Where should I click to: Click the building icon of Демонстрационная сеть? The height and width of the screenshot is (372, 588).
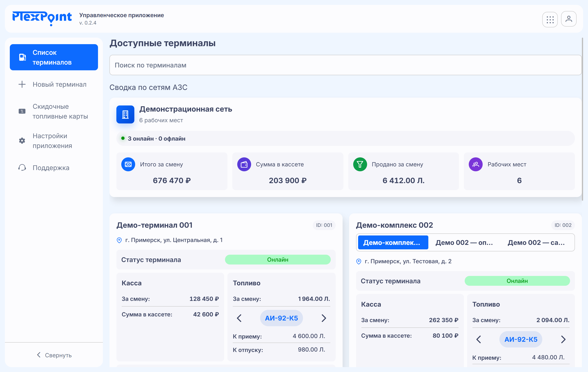[125, 114]
